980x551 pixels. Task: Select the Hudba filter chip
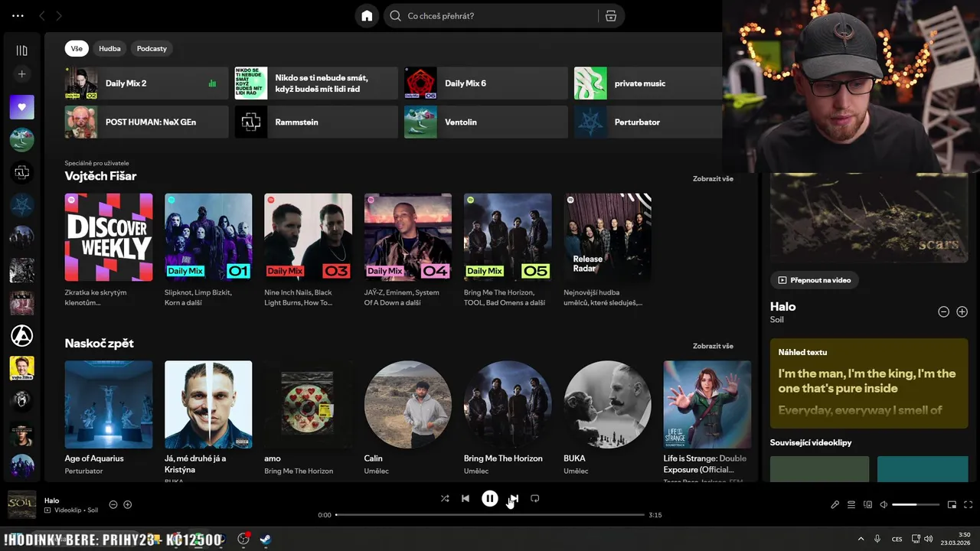109,48
